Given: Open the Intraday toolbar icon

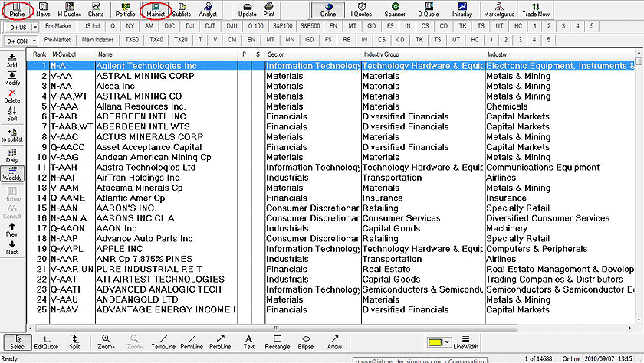Looking at the screenshot, I should click(x=462, y=9).
